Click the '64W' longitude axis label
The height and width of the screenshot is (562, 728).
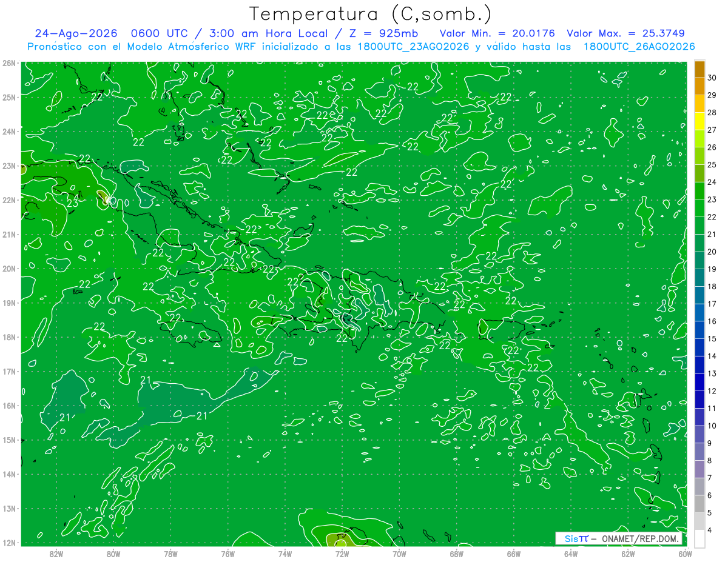(570, 554)
